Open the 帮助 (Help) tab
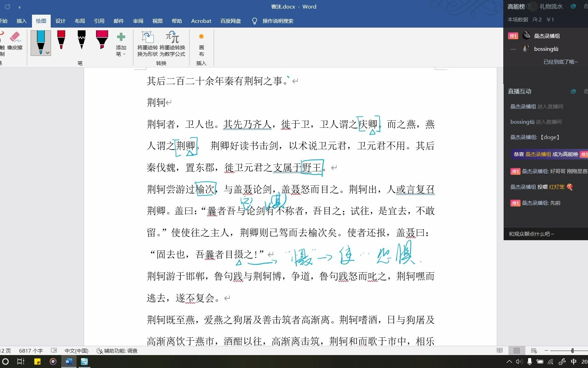 click(x=177, y=21)
